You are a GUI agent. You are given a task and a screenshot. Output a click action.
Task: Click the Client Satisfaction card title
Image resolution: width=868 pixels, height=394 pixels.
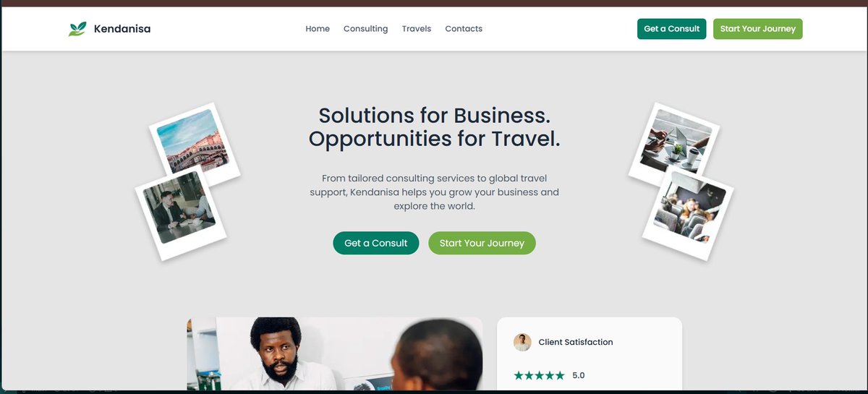(x=576, y=342)
